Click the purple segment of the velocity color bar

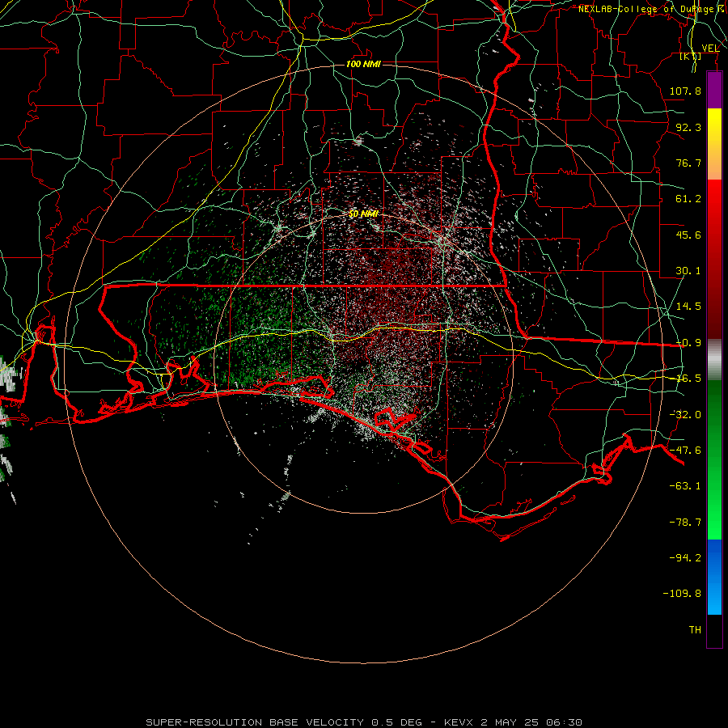coord(714,90)
